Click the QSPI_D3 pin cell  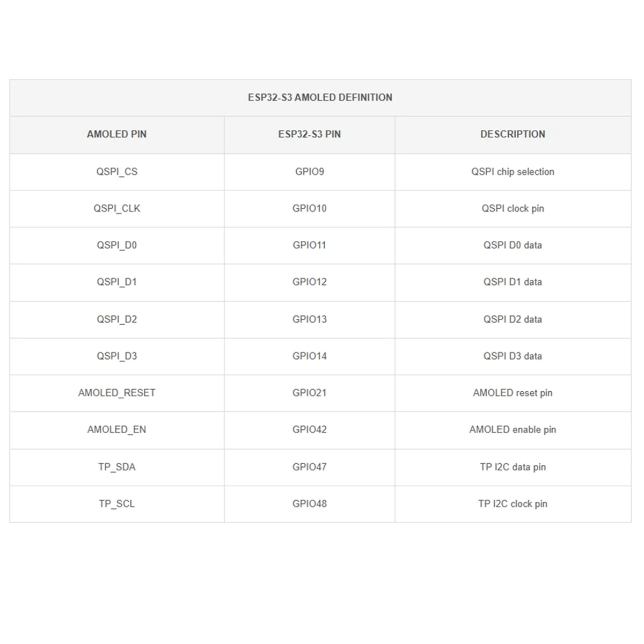(116, 356)
